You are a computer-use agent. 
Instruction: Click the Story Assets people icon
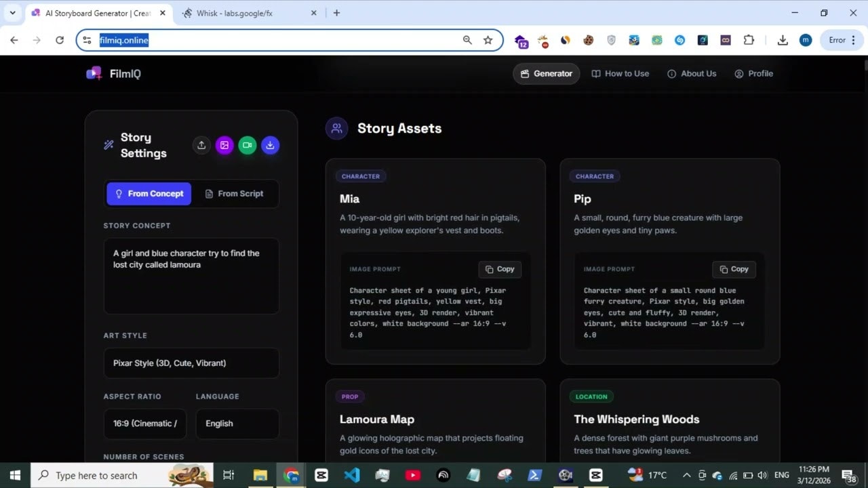point(336,128)
